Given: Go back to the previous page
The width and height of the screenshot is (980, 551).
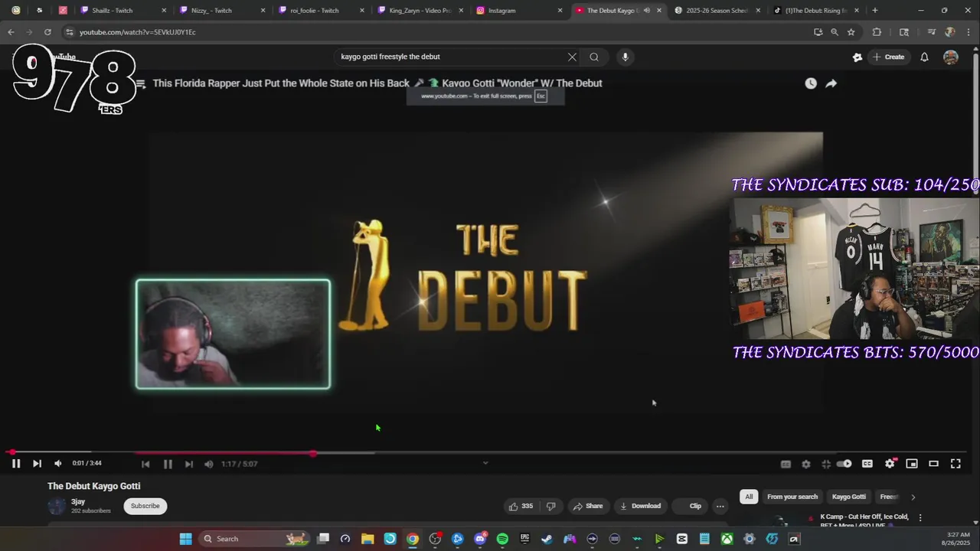Looking at the screenshot, I should [11, 32].
